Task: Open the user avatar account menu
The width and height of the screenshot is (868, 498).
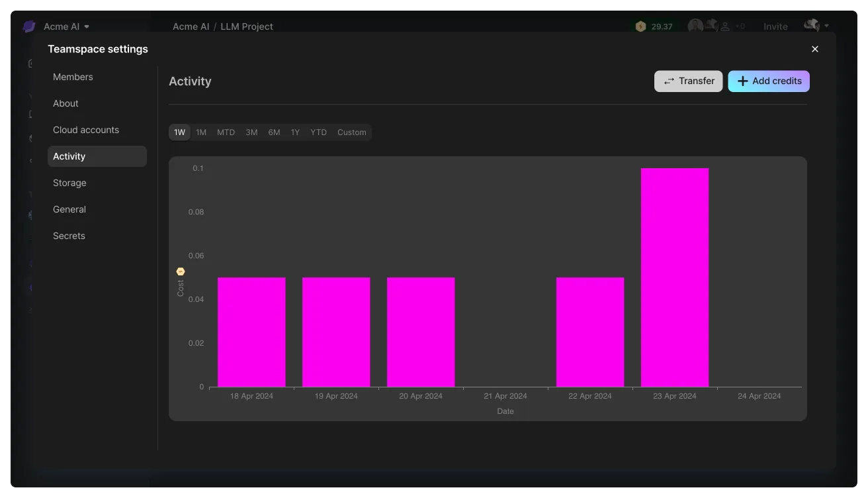Action: (x=816, y=26)
